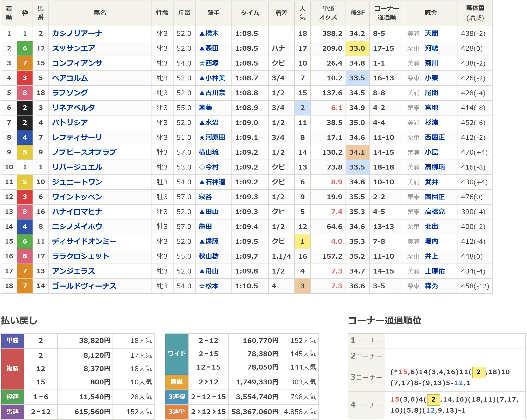Open パトリシア horse profile
527x420 pixels.
70,123
